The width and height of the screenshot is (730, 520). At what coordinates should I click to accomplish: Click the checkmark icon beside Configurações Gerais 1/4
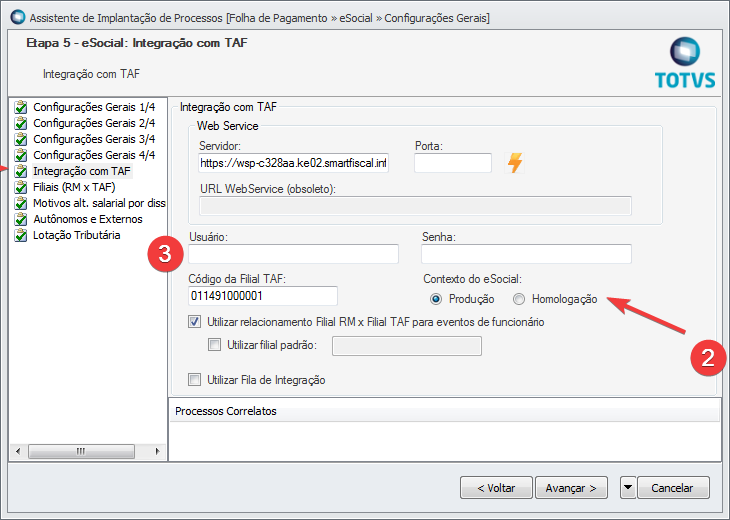coord(20,107)
